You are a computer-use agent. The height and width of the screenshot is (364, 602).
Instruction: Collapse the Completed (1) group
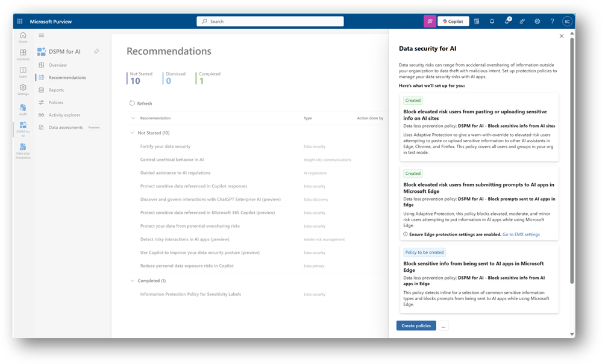click(132, 281)
